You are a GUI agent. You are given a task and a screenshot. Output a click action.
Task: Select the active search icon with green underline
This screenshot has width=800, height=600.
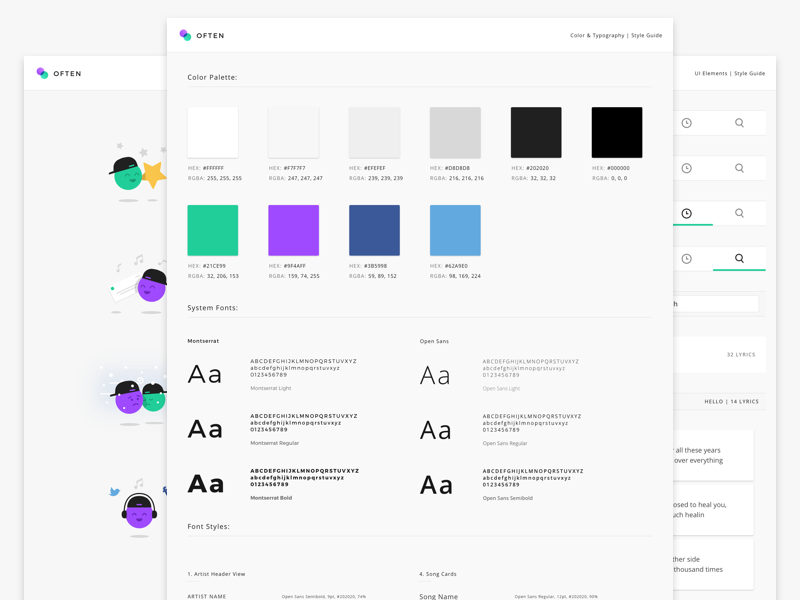coord(739,258)
